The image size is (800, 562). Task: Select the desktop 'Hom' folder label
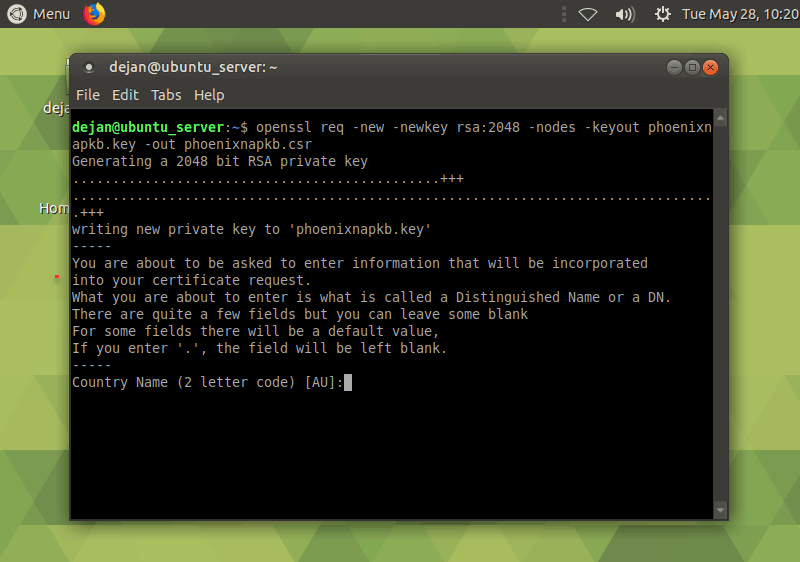pyautogui.click(x=54, y=209)
